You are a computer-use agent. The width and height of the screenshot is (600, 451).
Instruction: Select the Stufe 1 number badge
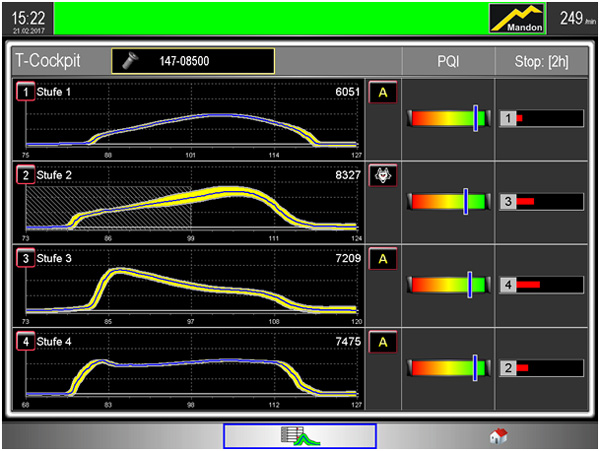[24, 92]
